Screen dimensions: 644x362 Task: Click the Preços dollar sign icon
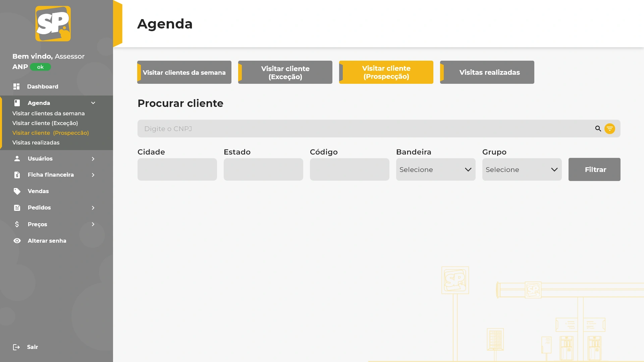pyautogui.click(x=17, y=224)
